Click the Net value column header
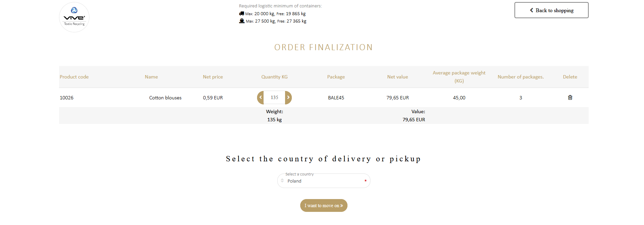Viewport: 644px width, 225px height. coord(398,77)
